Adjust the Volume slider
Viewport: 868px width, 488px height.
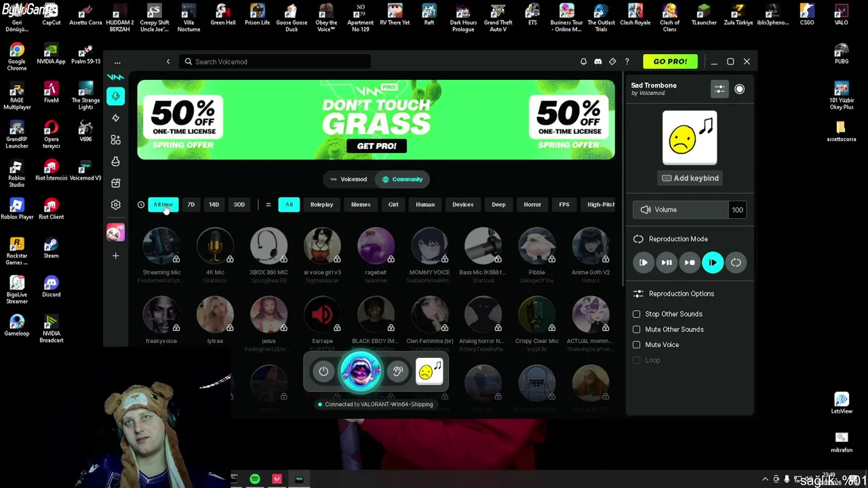pos(680,210)
